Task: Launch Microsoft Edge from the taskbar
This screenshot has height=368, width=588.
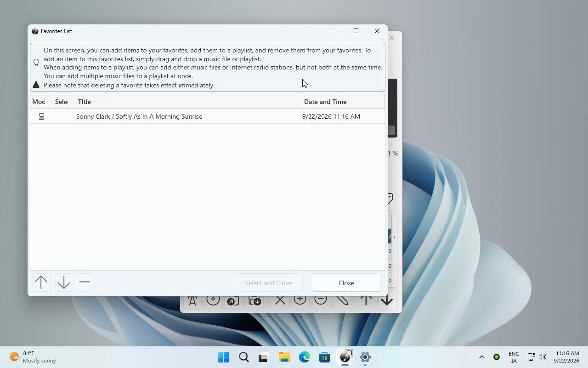Action: [x=305, y=357]
